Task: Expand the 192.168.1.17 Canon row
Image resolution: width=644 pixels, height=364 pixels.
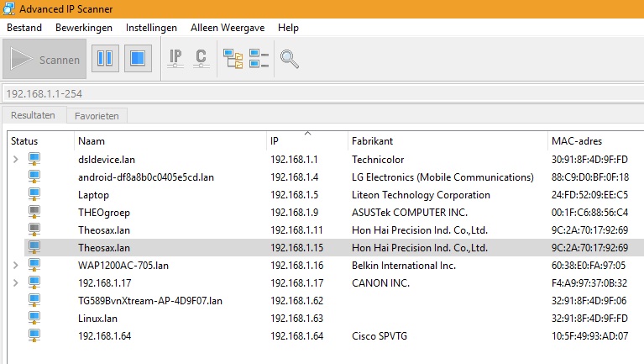Action: tap(16, 283)
